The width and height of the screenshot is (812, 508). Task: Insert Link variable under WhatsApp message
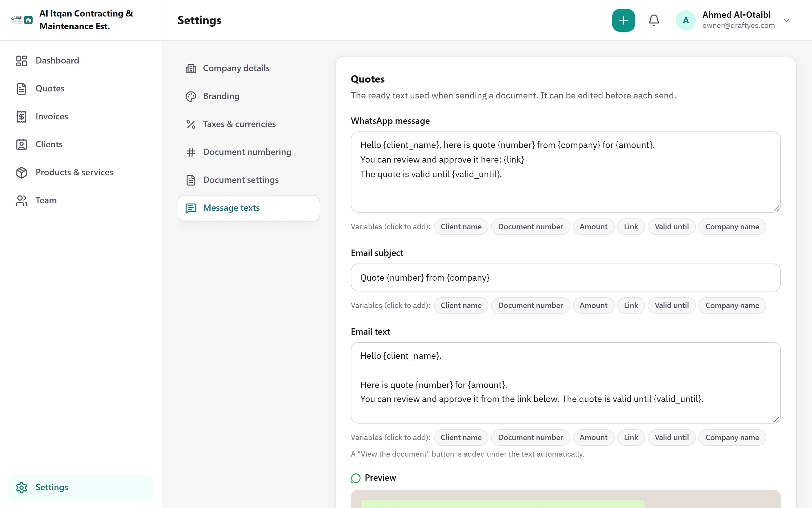pos(631,227)
